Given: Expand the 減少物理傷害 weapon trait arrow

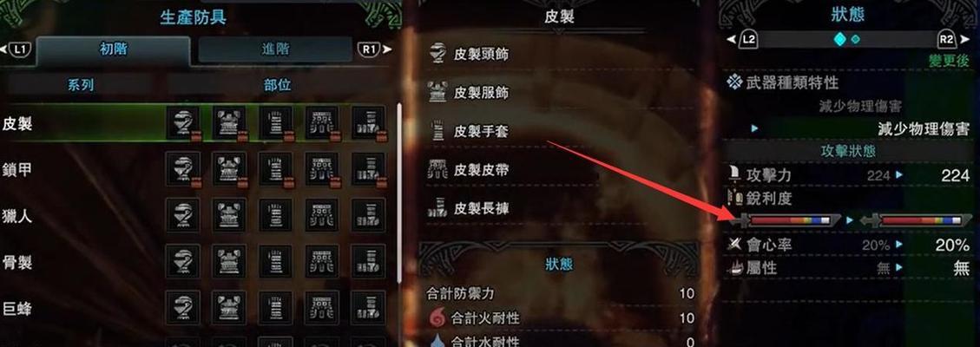Looking at the screenshot, I should 755,128.
